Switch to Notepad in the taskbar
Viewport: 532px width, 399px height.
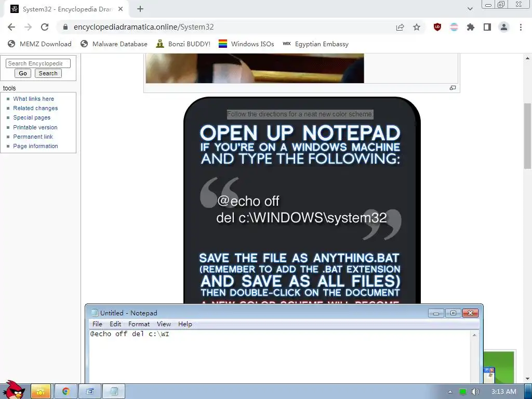(x=114, y=392)
